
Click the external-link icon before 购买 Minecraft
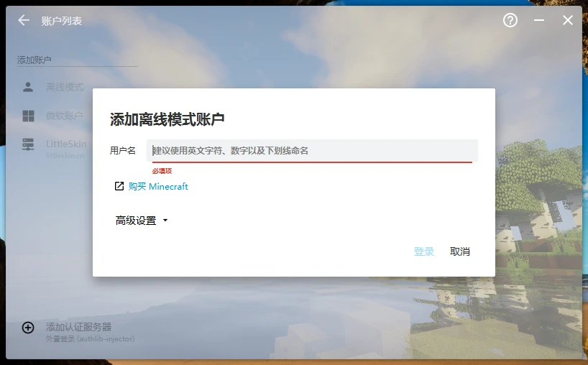119,186
